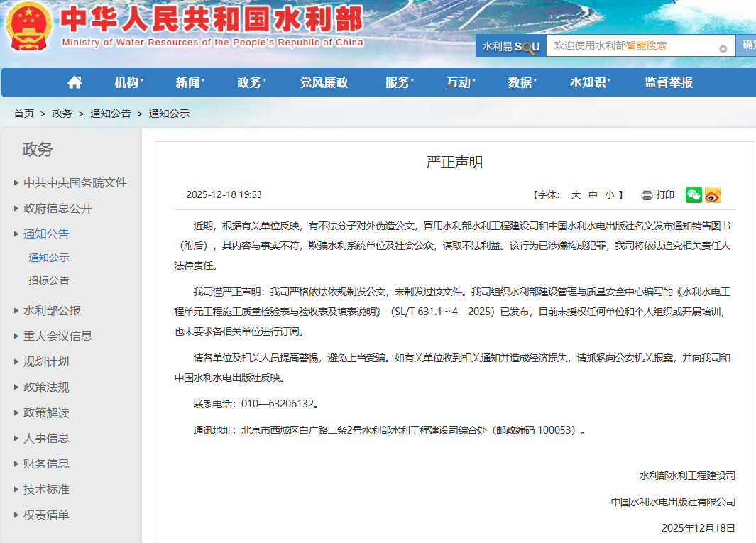
Task: Click 政务 in the breadcrumb trail
Action: click(x=62, y=114)
